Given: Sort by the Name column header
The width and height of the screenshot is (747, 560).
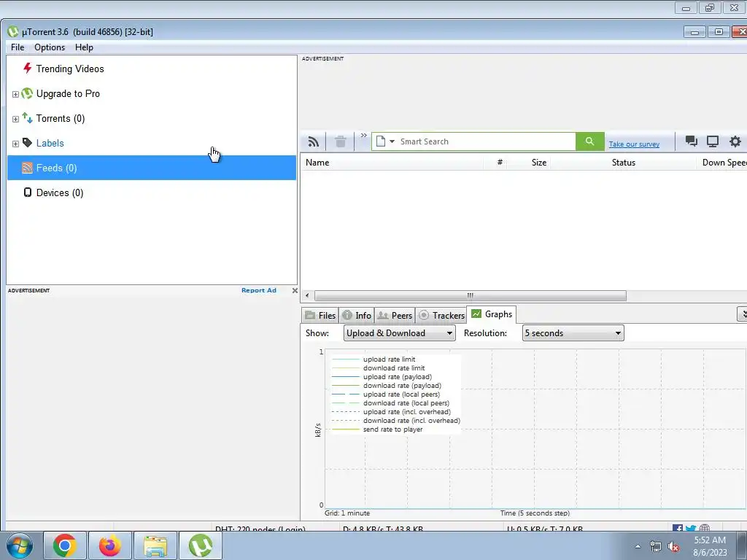Looking at the screenshot, I should (393, 163).
